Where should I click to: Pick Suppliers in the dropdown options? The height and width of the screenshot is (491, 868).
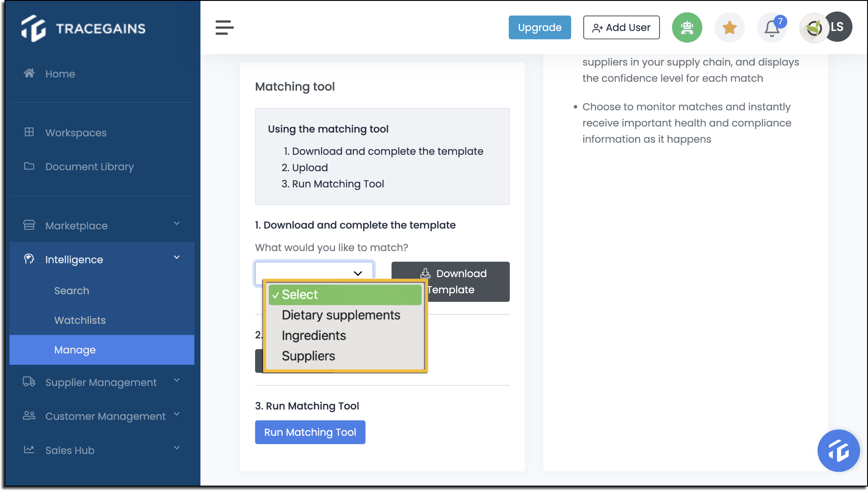(x=308, y=356)
